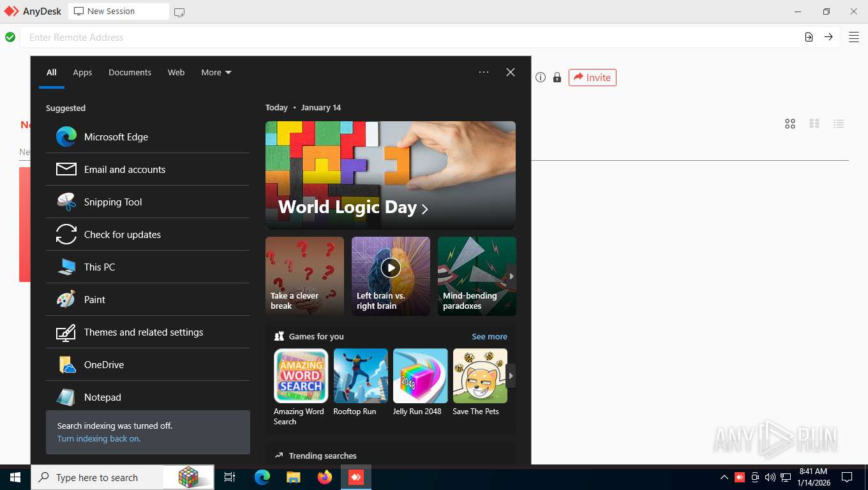Image resolution: width=868 pixels, height=490 pixels.
Task: Select the New Session tab
Action: pos(119,11)
